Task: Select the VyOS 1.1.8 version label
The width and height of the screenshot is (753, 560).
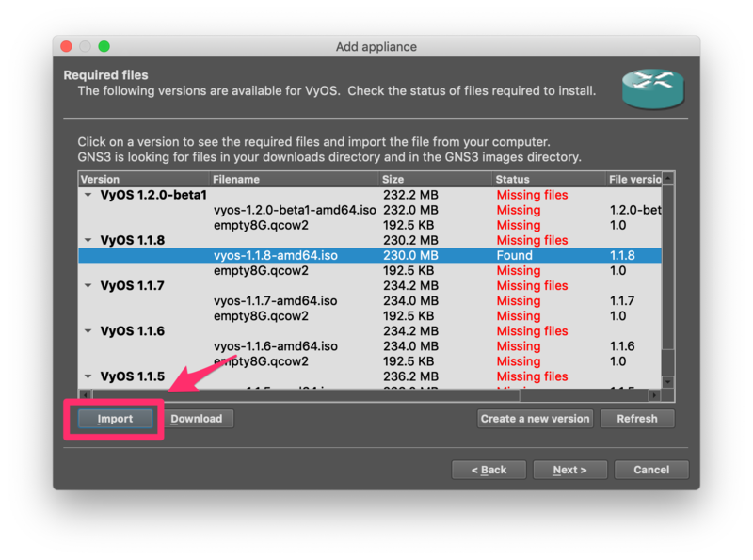Action: [x=133, y=240]
